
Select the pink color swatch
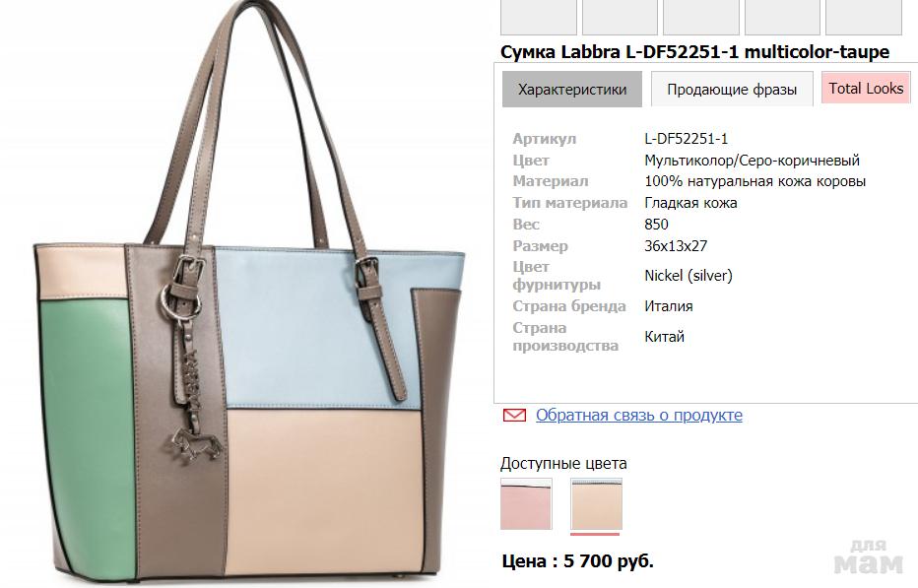(x=526, y=503)
